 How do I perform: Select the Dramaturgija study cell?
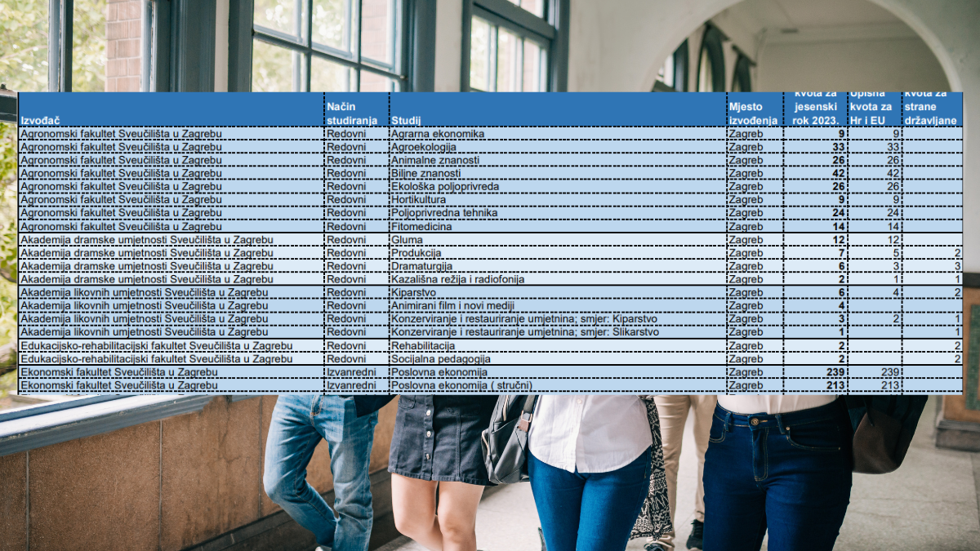558,266
